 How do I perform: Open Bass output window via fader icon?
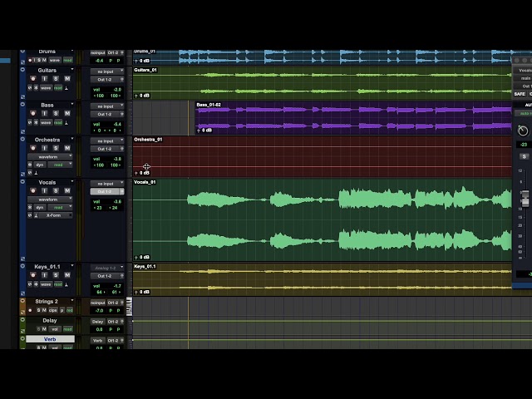(x=122, y=115)
